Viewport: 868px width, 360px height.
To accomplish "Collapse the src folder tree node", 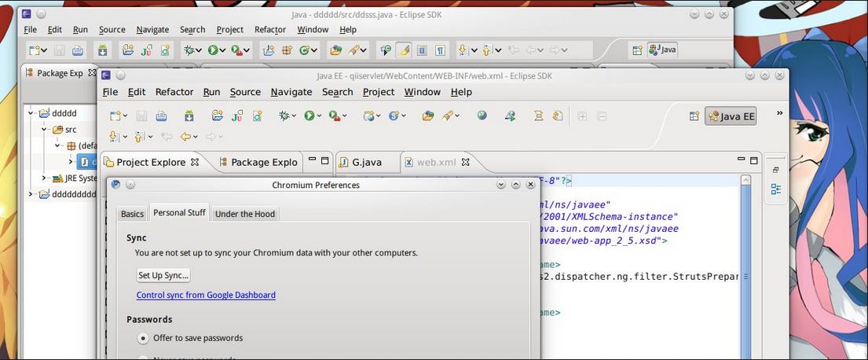I will pos(44,130).
